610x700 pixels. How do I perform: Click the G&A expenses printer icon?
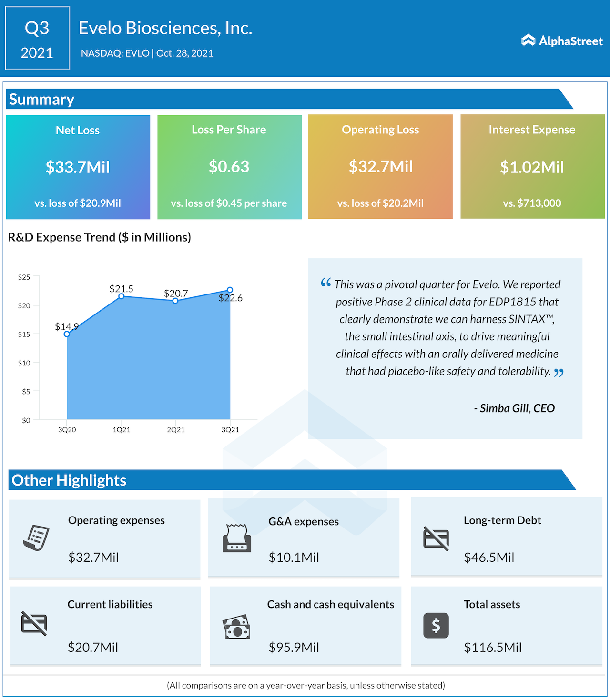pyautogui.click(x=237, y=538)
